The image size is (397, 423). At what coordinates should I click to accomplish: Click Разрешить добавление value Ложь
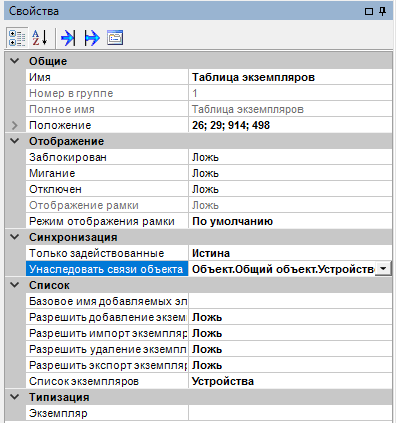(207, 317)
